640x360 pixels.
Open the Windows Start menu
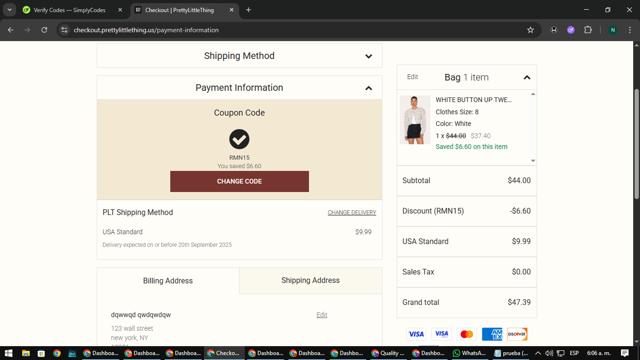[8, 353]
